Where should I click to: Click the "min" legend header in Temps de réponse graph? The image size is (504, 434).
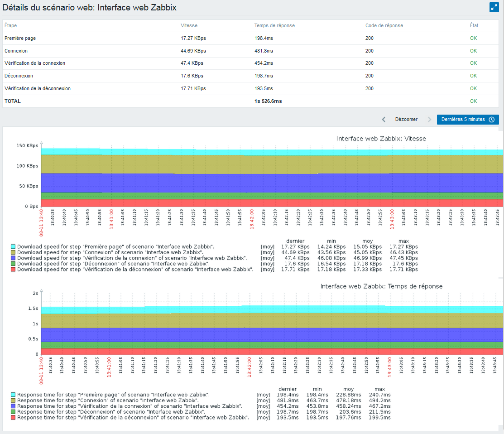click(317, 389)
